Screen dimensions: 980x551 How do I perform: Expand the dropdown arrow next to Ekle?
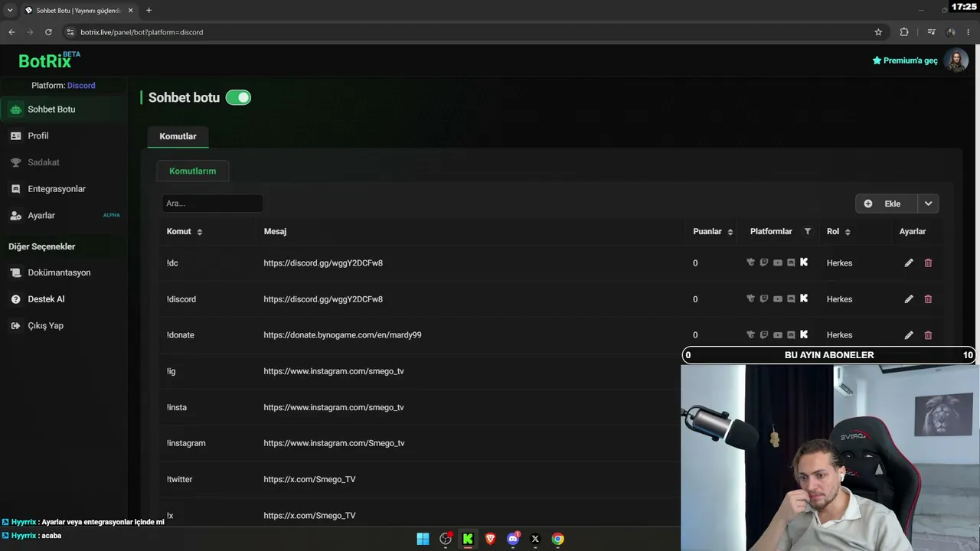click(x=928, y=204)
